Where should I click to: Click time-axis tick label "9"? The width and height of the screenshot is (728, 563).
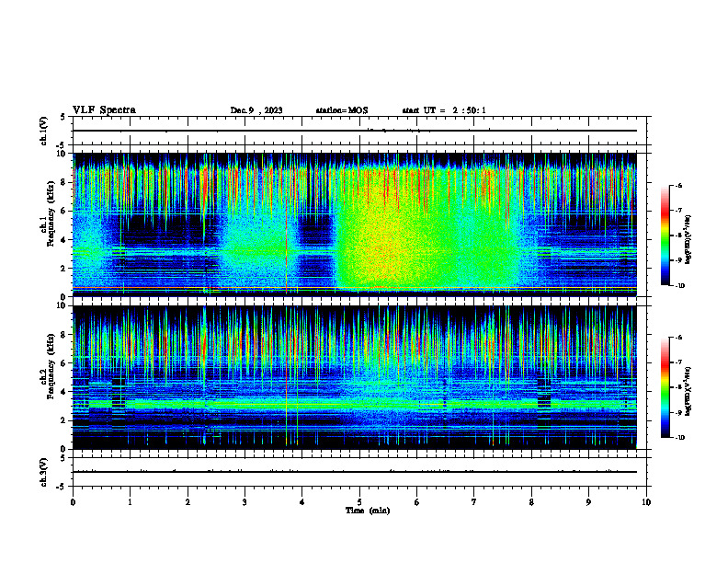pos(588,502)
